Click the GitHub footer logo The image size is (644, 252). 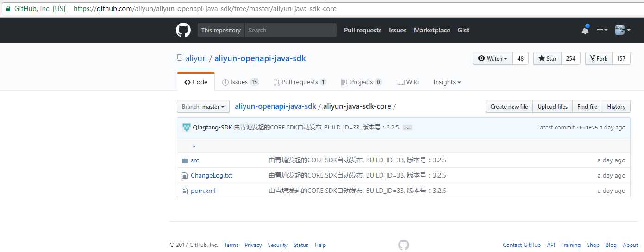tap(404, 245)
